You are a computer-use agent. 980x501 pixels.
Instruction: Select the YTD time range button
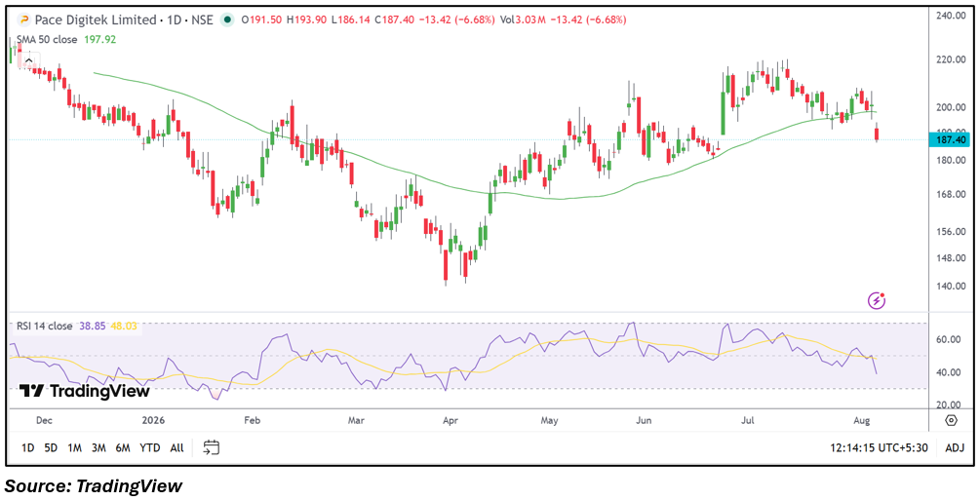(149, 448)
